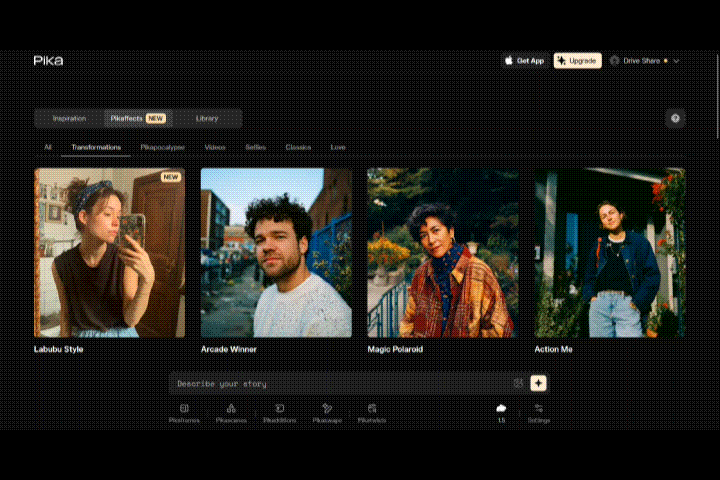Open the Arcade Winner effect thumbnail
This screenshot has width=720, height=480.
276,253
